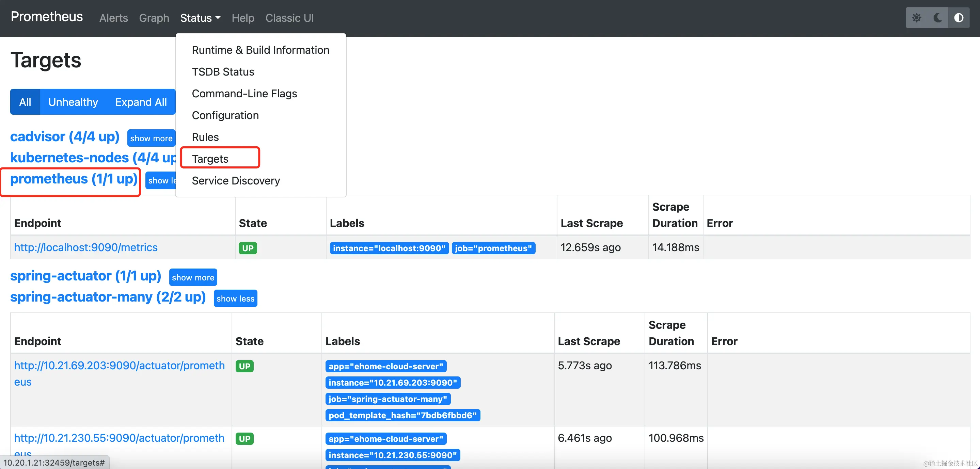Open Runtime & Build Information
This screenshot has height=469, width=980.
pyautogui.click(x=260, y=50)
